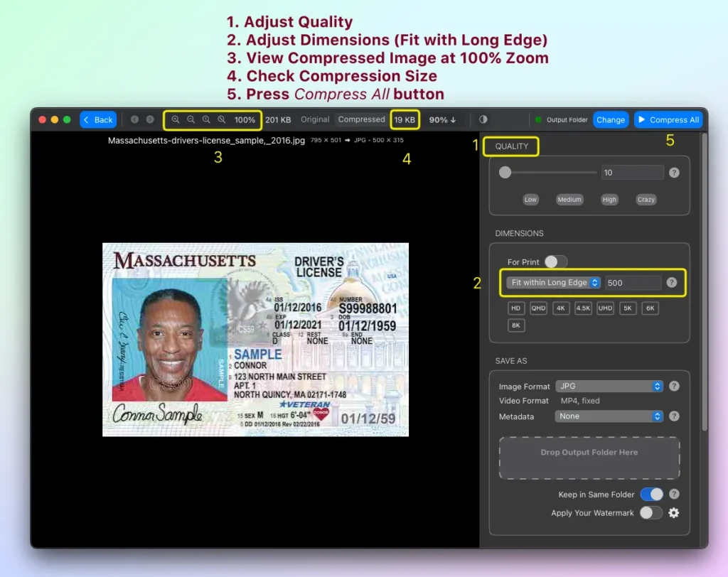The height and width of the screenshot is (577, 728).
Task: Click the long edge field showing 500
Action: (x=633, y=283)
